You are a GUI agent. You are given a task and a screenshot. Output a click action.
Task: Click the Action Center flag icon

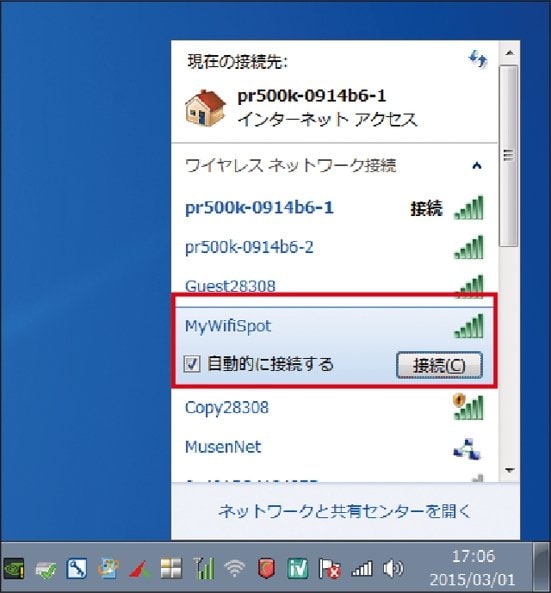coord(329,568)
